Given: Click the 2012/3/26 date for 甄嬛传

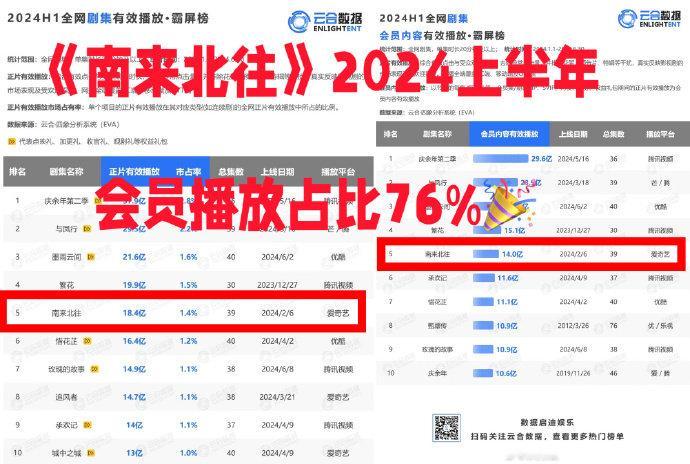Looking at the screenshot, I should pos(573,326).
